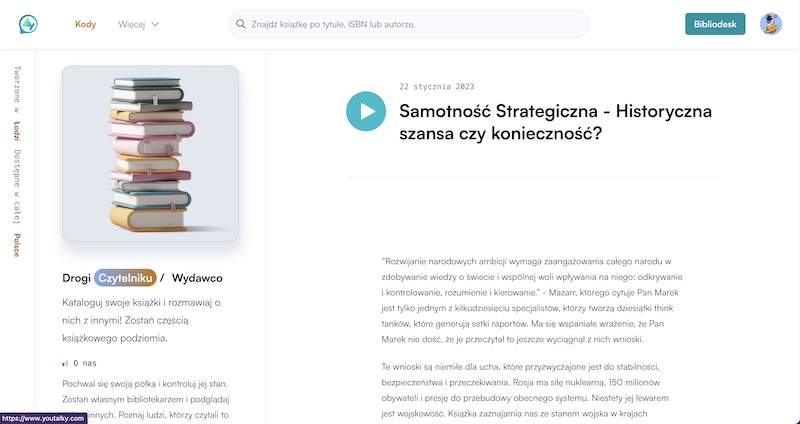Click the Łodzi link in sidebar
The image size is (800, 424).
(x=17, y=131)
